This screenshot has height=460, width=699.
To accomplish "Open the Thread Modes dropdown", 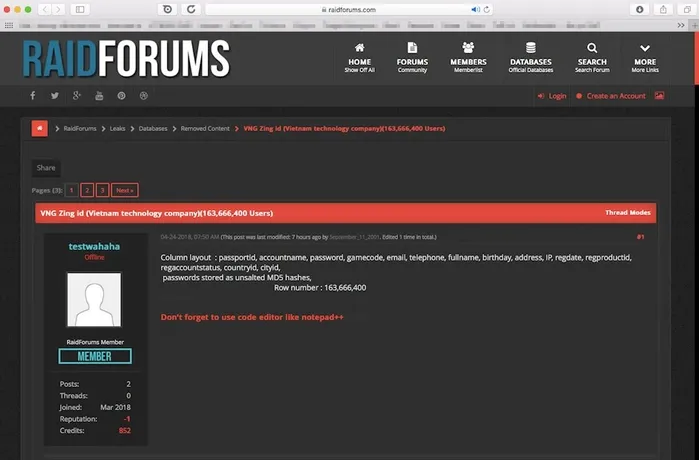I will 627,213.
